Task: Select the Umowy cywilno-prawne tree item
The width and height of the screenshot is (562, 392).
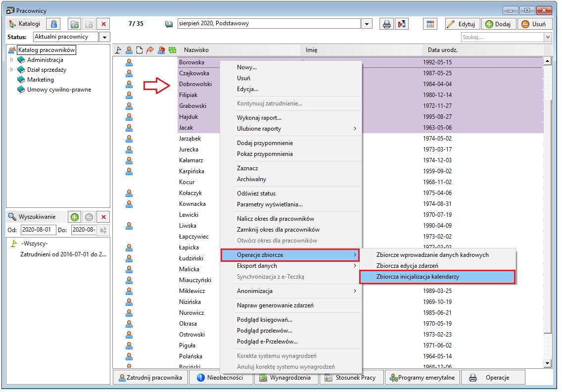Action: click(59, 90)
